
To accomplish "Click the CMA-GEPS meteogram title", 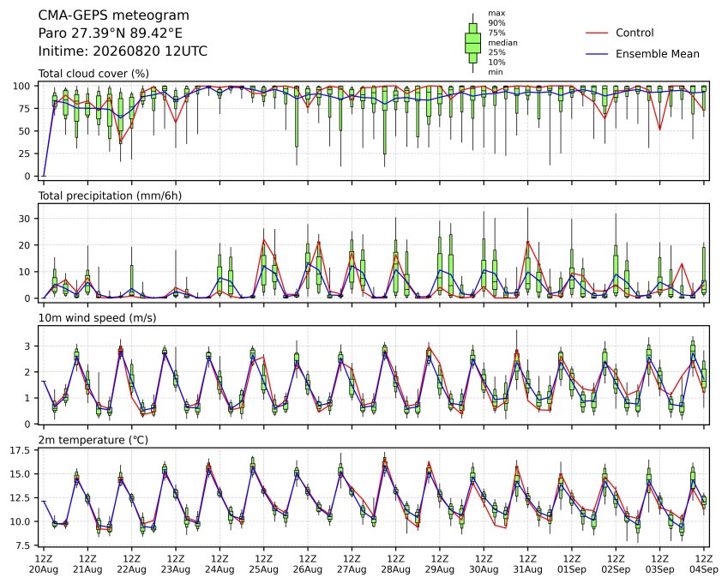I will point(114,15).
